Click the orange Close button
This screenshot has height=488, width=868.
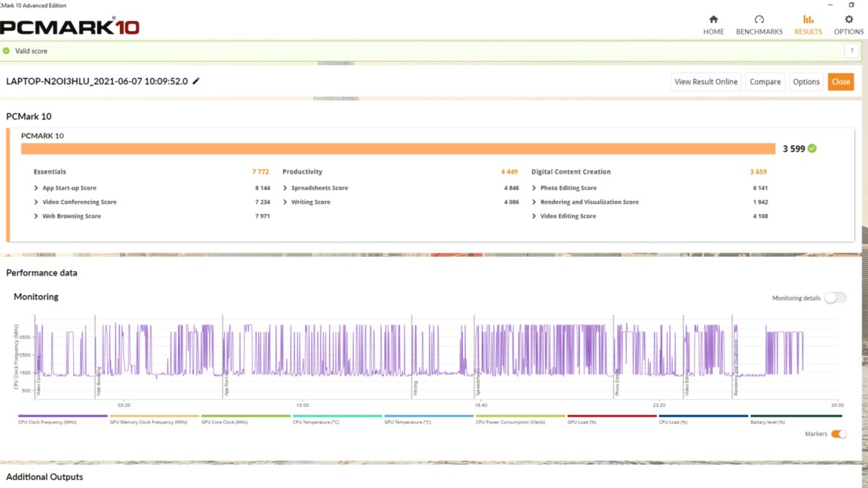tap(841, 82)
